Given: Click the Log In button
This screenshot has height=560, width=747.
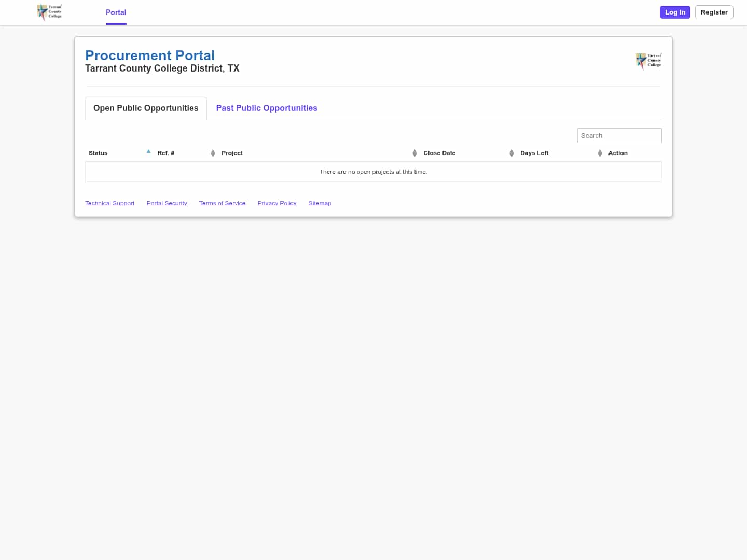Looking at the screenshot, I should pos(675,12).
